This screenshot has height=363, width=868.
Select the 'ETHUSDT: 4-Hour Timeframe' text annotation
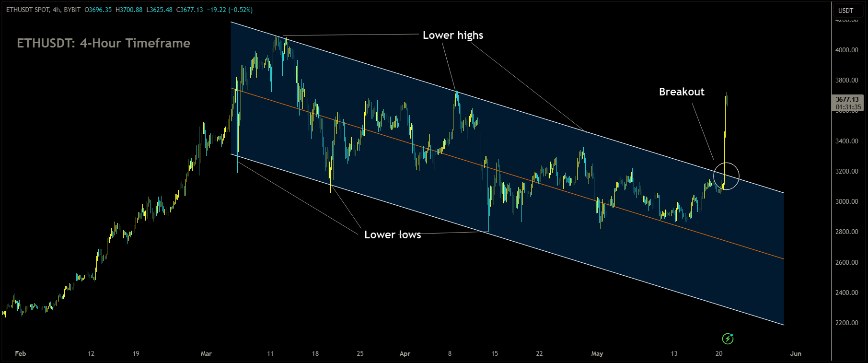click(x=104, y=43)
